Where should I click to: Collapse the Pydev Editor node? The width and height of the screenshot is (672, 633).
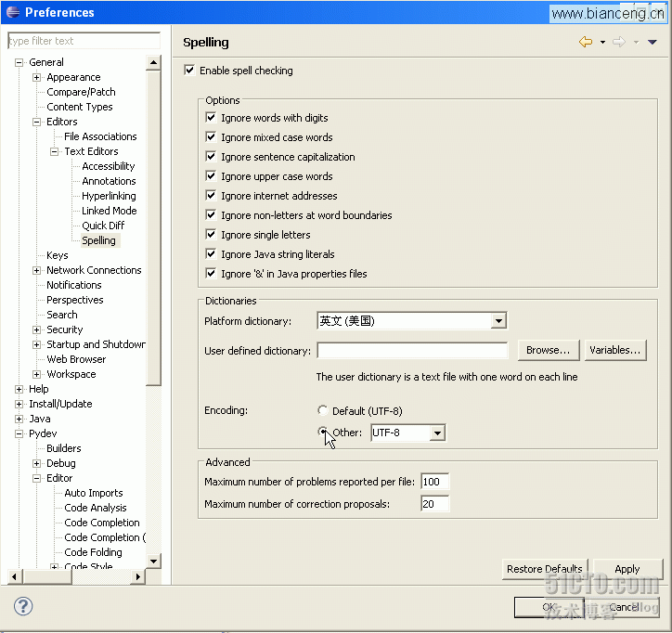point(36,478)
